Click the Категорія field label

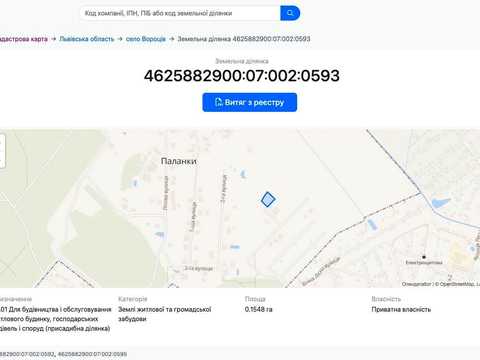tap(133, 299)
